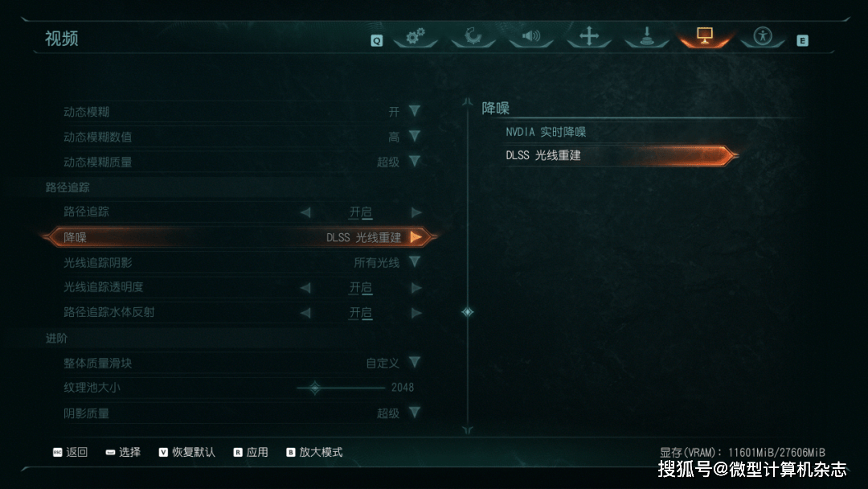868x489 pixels.
Task: Toggle 光线追踪透明度 using the left arrow
Action: tap(305, 287)
